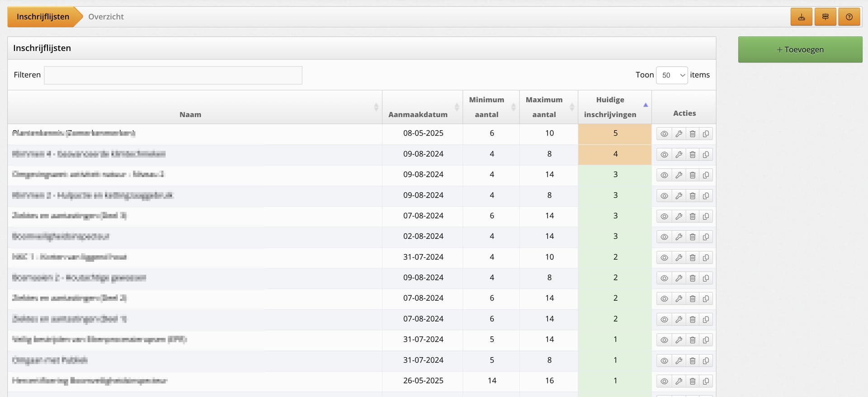Click the minimum value 14 in 26-05-2025 row
The height and width of the screenshot is (397, 868).
492,381
